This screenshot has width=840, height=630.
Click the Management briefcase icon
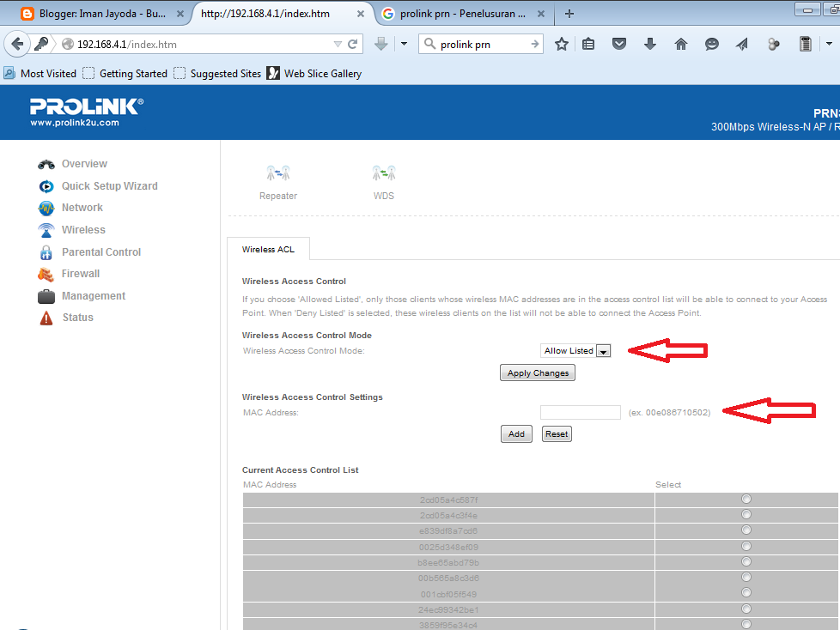46,296
